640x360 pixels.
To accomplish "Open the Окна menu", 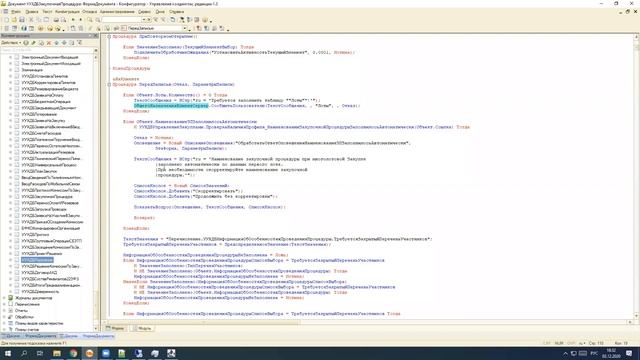I will (x=160, y=12).
